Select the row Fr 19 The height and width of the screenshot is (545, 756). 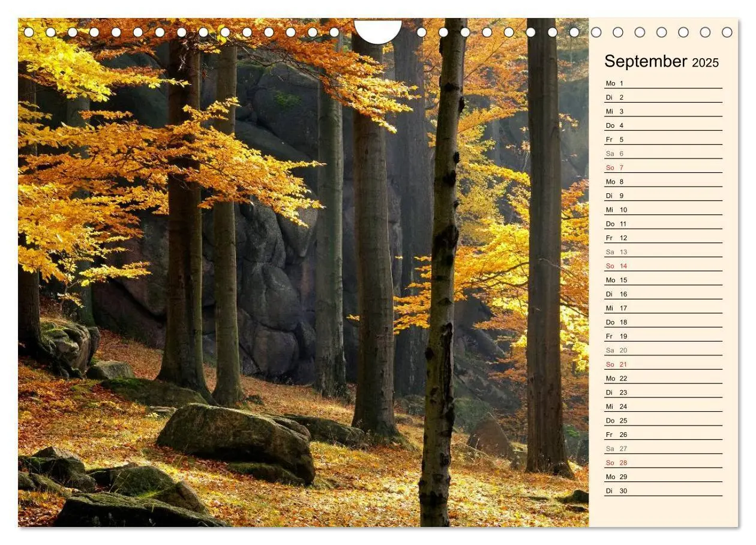[x=663, y=336]
